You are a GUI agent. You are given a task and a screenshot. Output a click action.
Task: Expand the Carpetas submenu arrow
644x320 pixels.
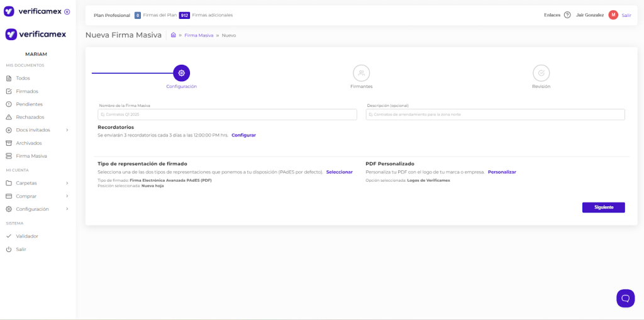coord(67,183)
